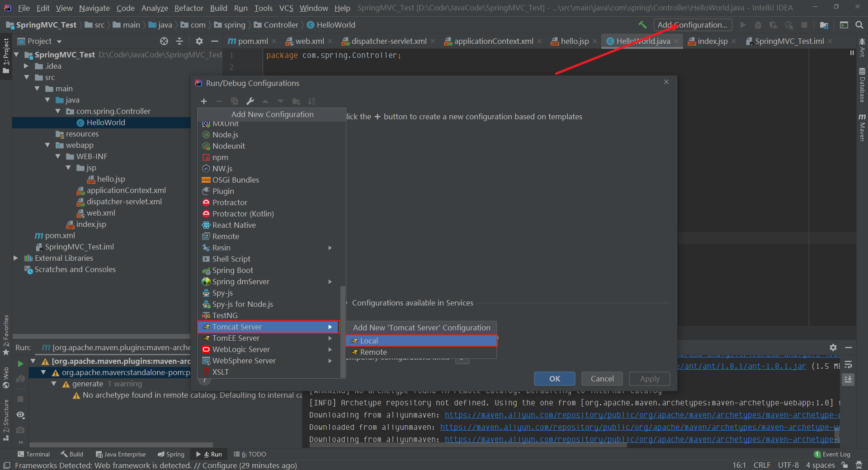Select web.xml in the Project tree
Viewport: 868px width, 470px height.
coord(101,213)
